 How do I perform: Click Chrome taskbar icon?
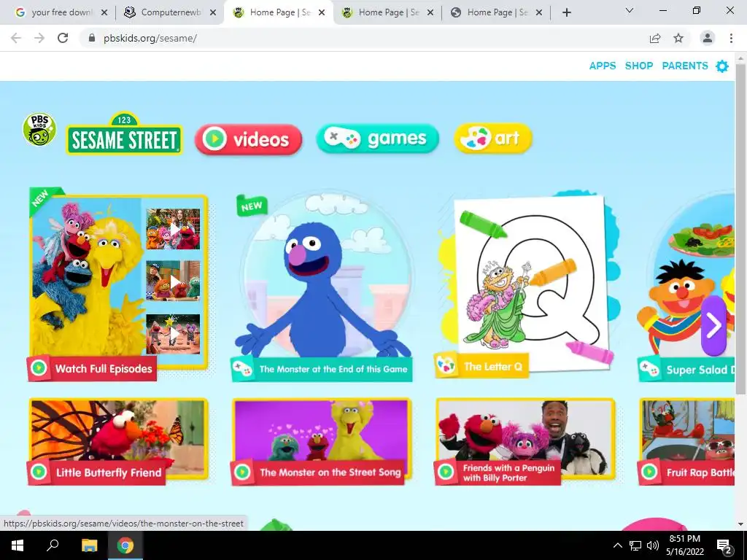coord(125,545)
